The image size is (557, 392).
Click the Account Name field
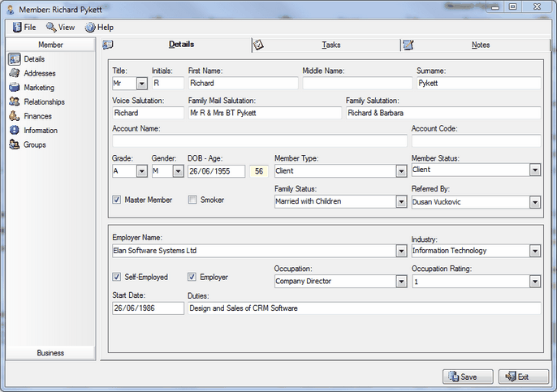coord(260,141)
